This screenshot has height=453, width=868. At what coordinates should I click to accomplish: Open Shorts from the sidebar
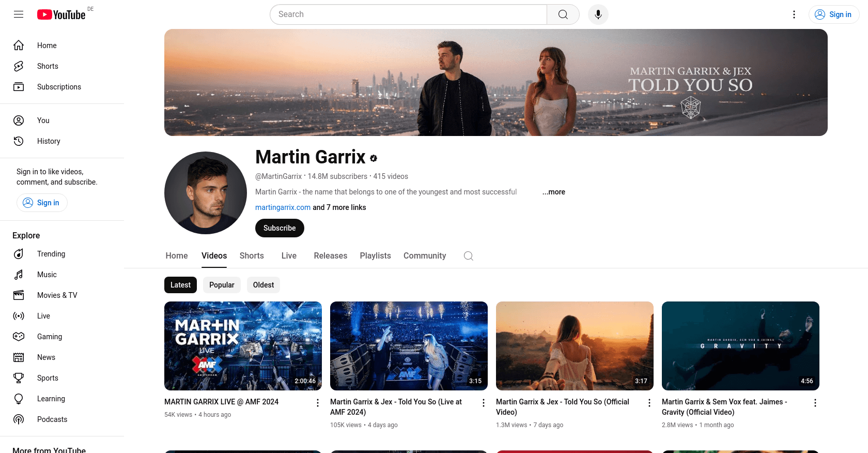[x=48, y=66]
